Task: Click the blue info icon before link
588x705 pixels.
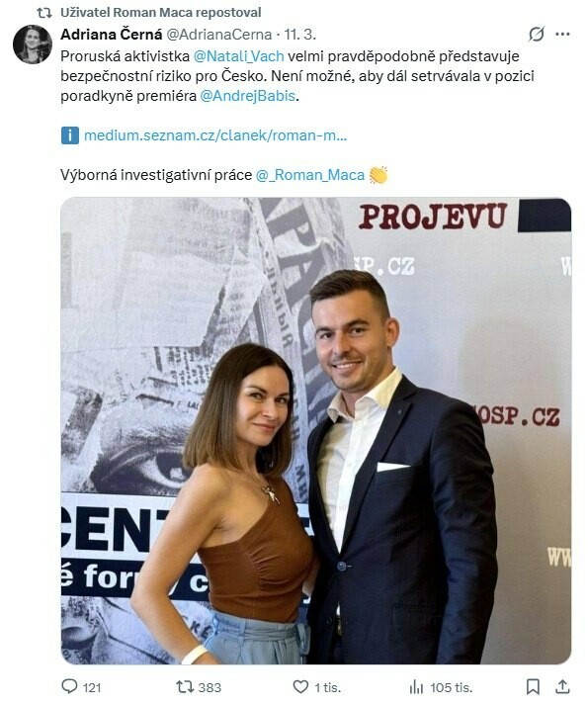Action: (x=70, y=135)
